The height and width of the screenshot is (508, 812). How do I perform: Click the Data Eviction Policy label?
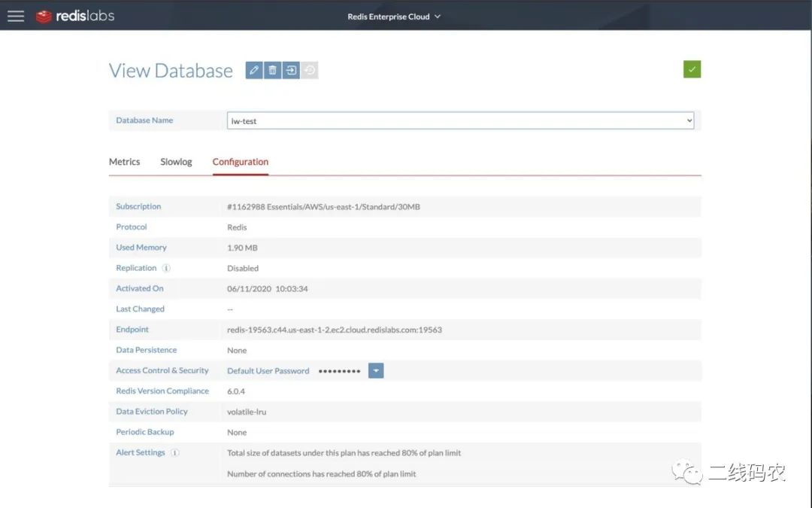coord(152,411)
